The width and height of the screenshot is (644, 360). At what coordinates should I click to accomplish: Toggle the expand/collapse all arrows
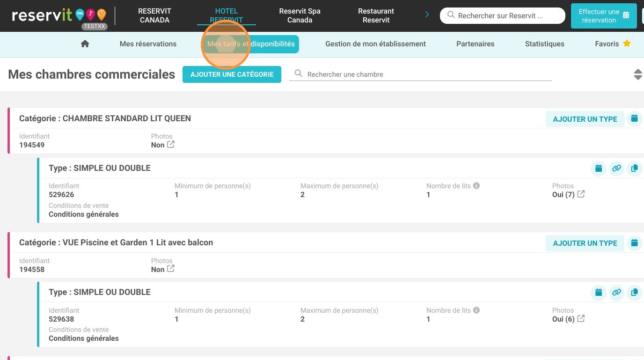[638, 74]
